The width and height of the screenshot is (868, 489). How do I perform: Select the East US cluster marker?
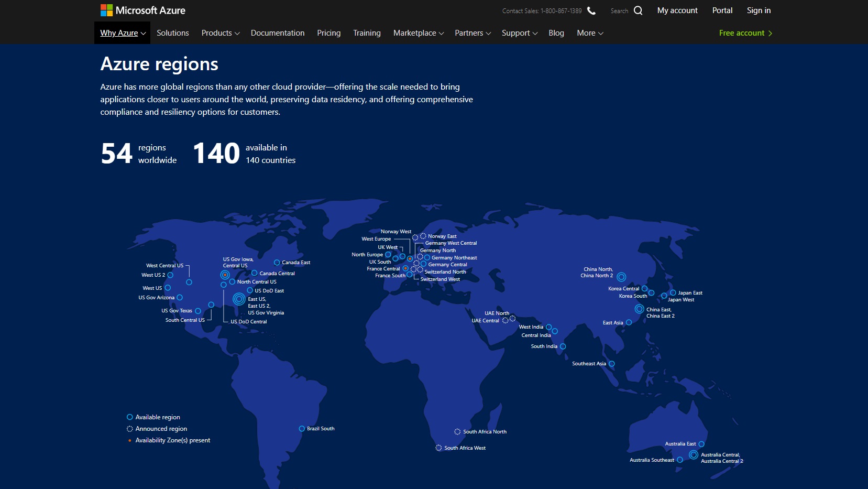coord(239,299)
